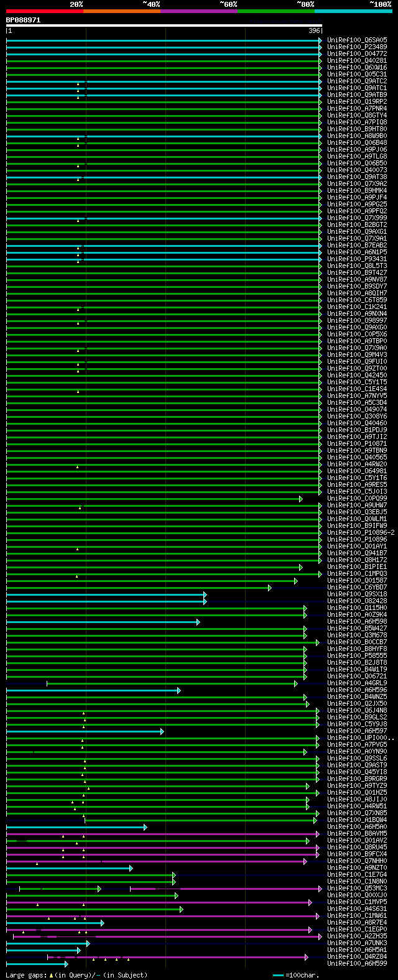Select the UniRef100_C6YBD7 label

(x=357, y=588)
